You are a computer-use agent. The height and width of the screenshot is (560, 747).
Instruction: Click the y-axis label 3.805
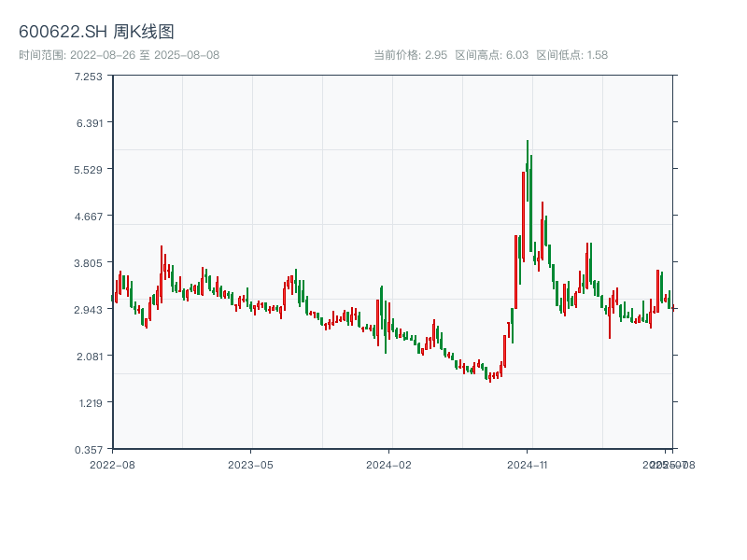point(88,263)
